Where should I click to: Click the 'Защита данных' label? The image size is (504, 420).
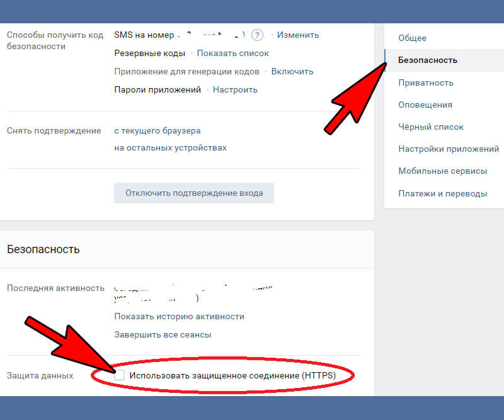tap(40, 375)
